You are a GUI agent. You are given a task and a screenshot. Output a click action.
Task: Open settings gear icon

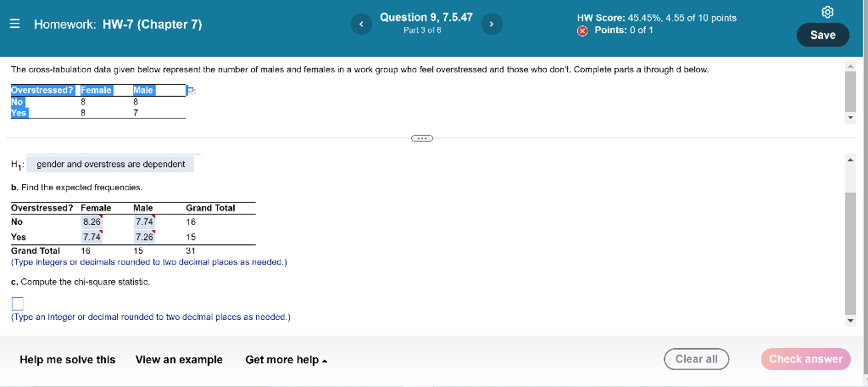827,12
